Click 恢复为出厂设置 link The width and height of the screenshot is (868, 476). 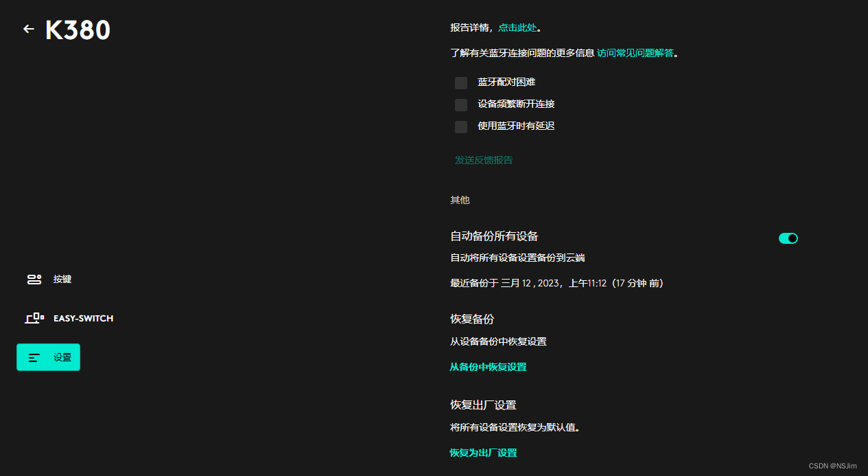click(483, 453)
